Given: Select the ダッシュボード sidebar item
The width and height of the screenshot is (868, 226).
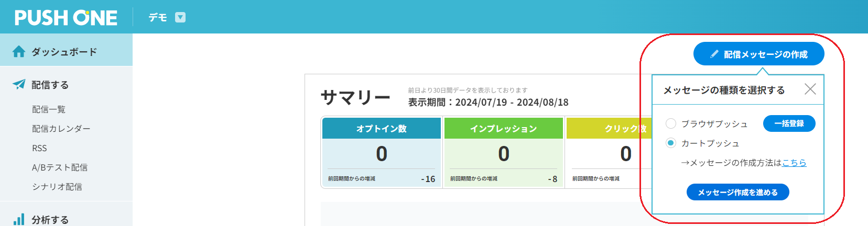Looking at the screenshot, I should point(66,51).
